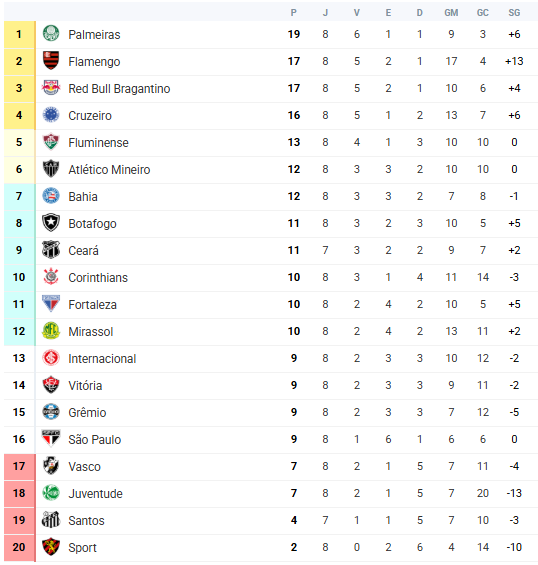Open the São Paulo team link
538x565 pixels.
click(x=95, y=440)
